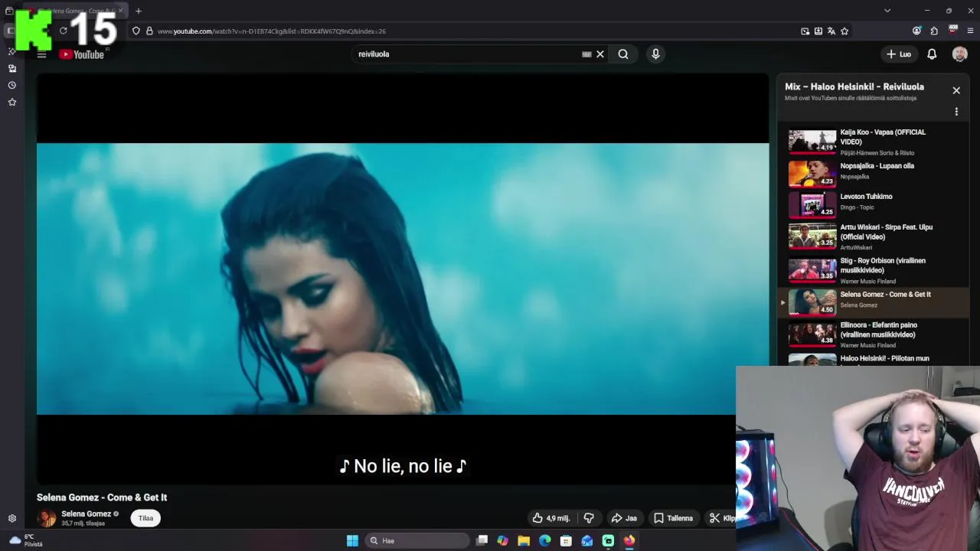
Task: Open the sidebar bookmarks star icon
Action: click(x=11, y=102)
